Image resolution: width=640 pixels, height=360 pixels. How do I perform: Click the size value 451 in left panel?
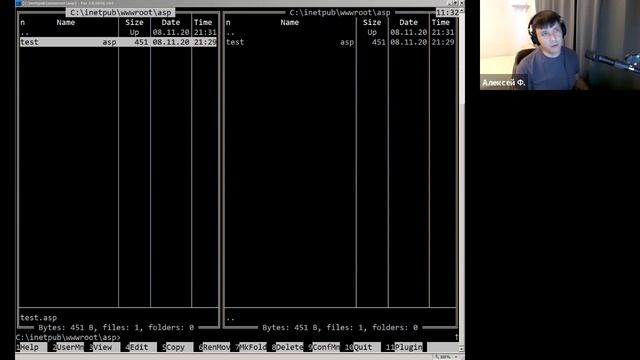[141, 42]
